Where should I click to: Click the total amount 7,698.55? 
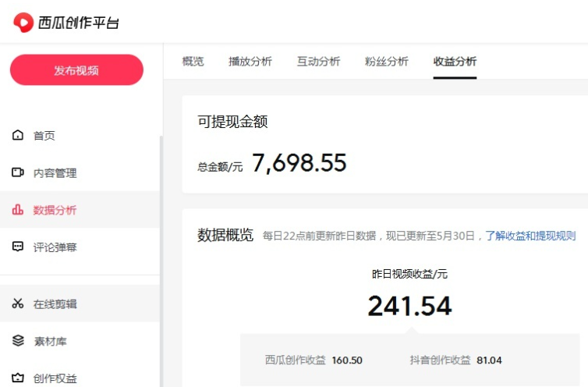[299, 163]
